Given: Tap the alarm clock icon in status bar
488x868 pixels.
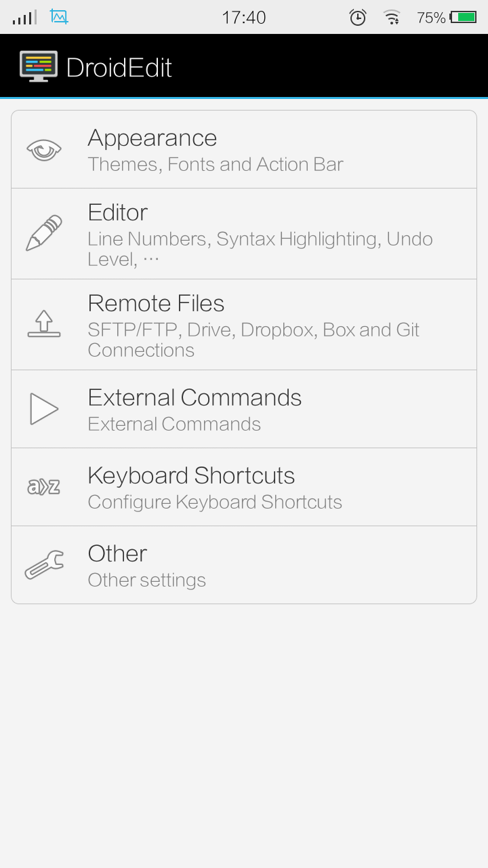Looking at the screenshot, I should point(358,18).
